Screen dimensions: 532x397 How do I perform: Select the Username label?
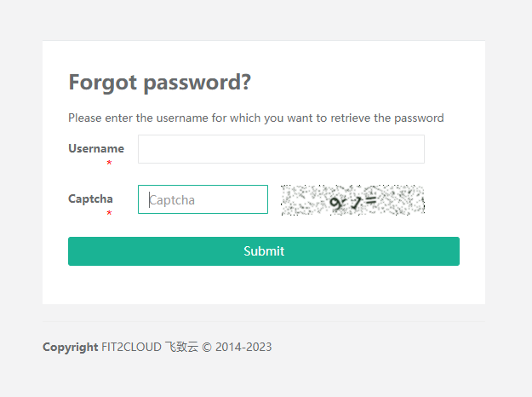96,148
